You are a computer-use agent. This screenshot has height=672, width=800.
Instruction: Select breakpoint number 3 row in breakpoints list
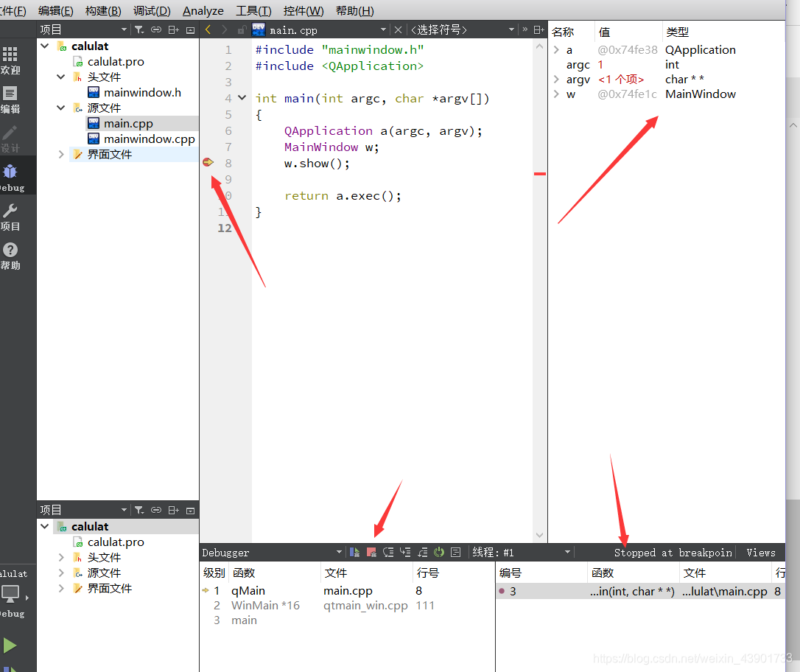pyautogui.click(x=640, y=591)
